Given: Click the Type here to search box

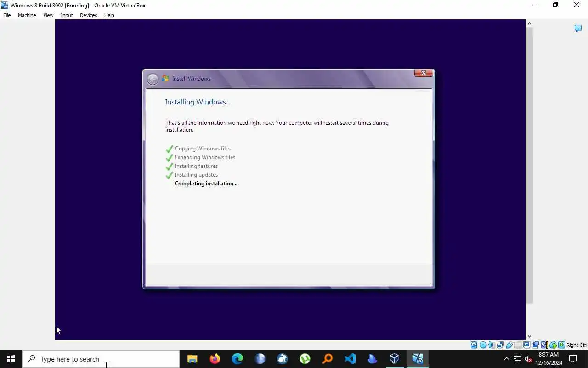Looking at the screenshot, I should click(101, 359).
